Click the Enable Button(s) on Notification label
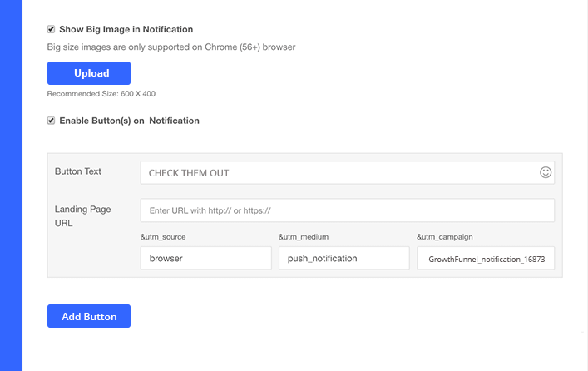 [x=129, y=121]
